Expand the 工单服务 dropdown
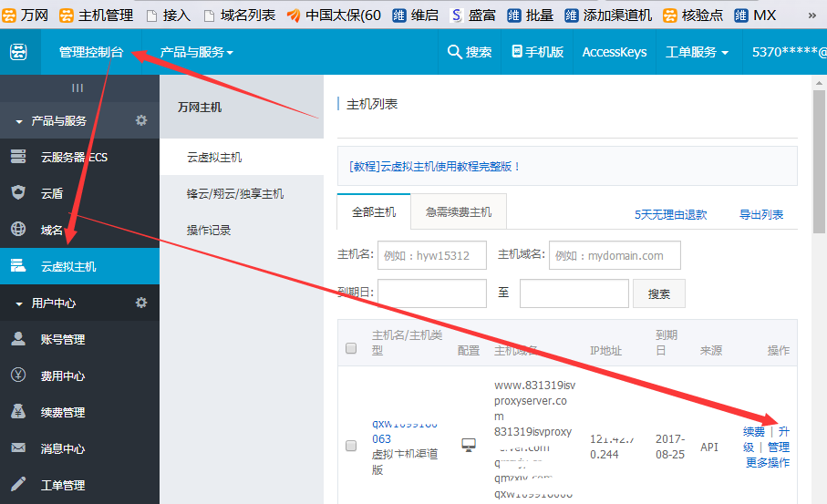Screen dimensions: 827x504 pyautogui.click(x=697, y=52)
